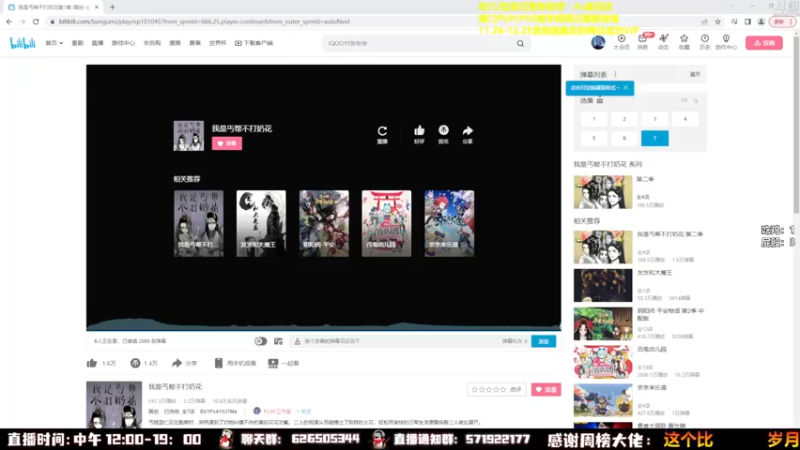This screenshot has width=800, height=450.
Task: Click the pink 追番 button in player
Action: click(227, 143)
